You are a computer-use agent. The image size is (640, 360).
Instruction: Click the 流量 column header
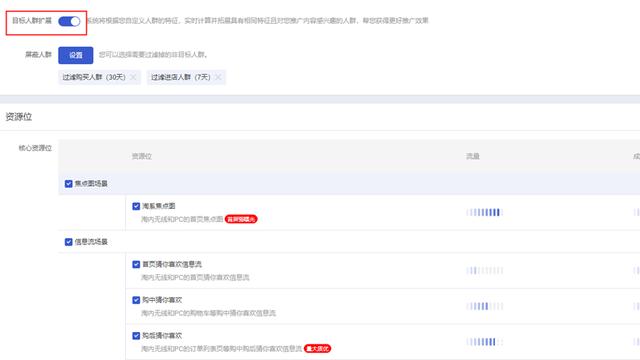click(473, 156)
